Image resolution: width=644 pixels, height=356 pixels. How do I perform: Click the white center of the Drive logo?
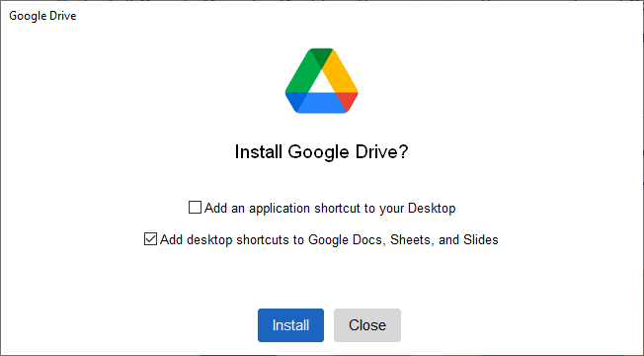coord(322,84)
